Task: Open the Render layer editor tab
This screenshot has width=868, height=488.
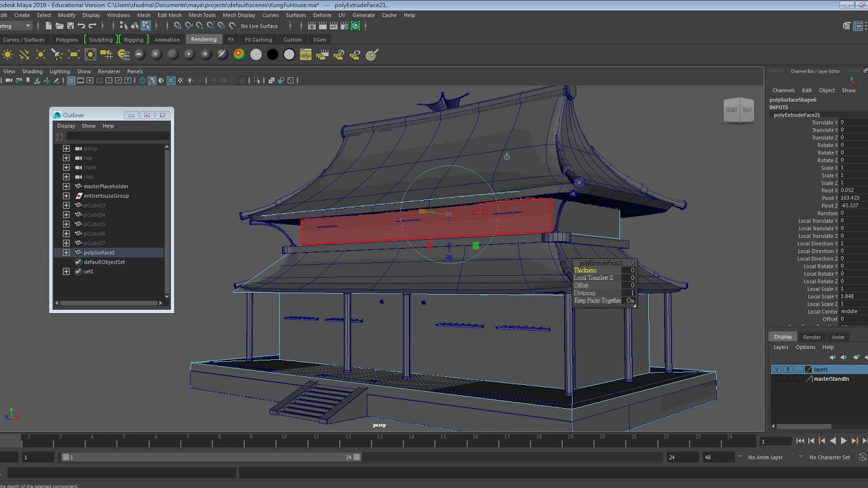Action: coord(812,337)
